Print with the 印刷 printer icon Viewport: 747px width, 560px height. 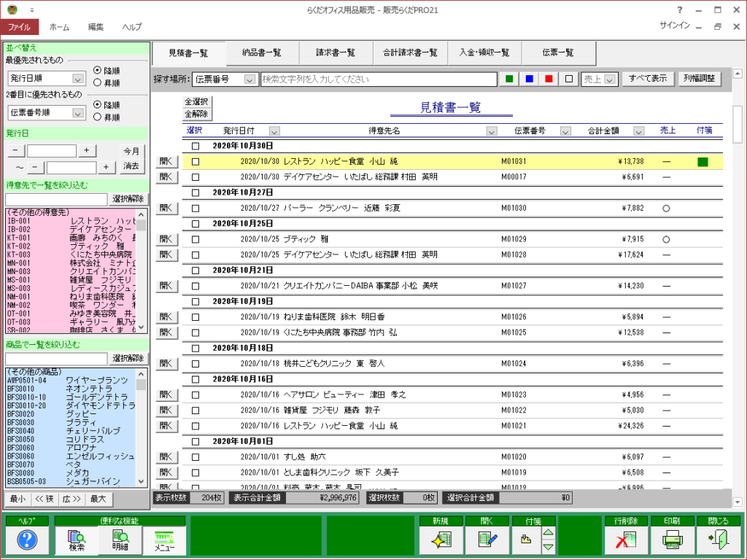[x=672, y=540]
